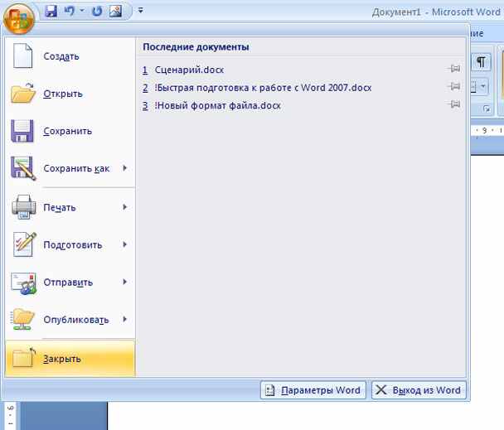Click the Undo arrow in Quick Access toolbar
This screenshot has height=430, width=504.
point(69,12)
